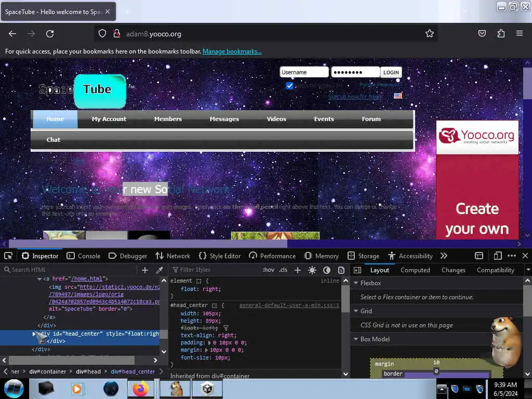Open the Firefox hamburger menu
The height and width of the screenshot is (399, 532).
[520, 33]
